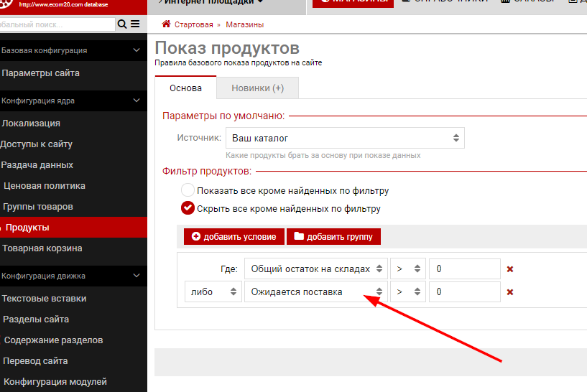Screen dimensions: 587x392
Task: Open the 'Общий остаток на складах' dropdown
Action: (315, 269)
